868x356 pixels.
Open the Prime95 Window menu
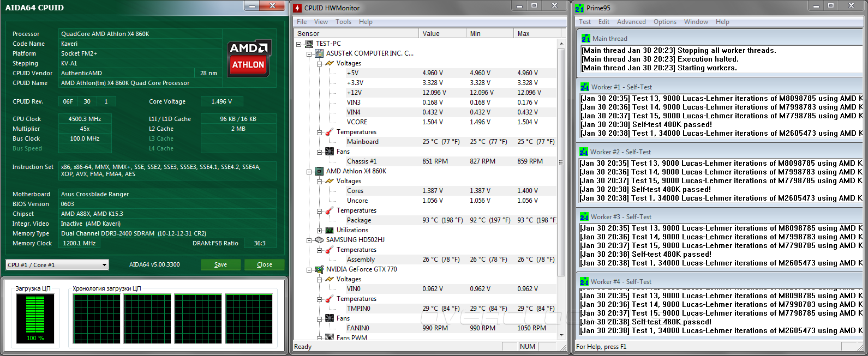[x=696, y=22]
